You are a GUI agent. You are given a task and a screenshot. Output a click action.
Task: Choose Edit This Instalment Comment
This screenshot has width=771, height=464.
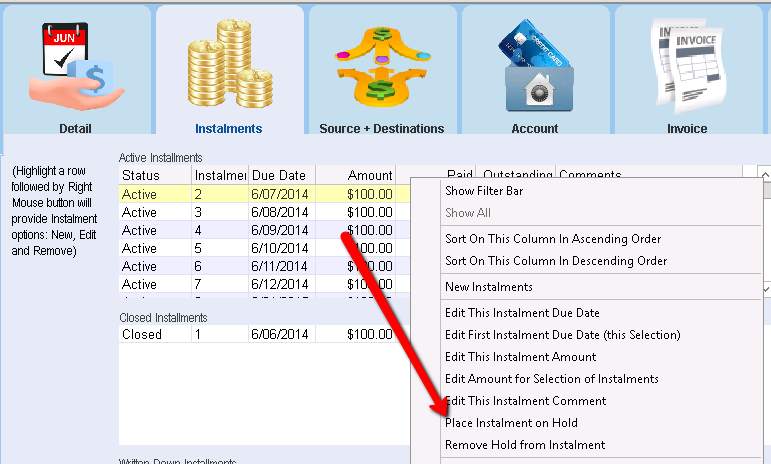pos(525,401)
